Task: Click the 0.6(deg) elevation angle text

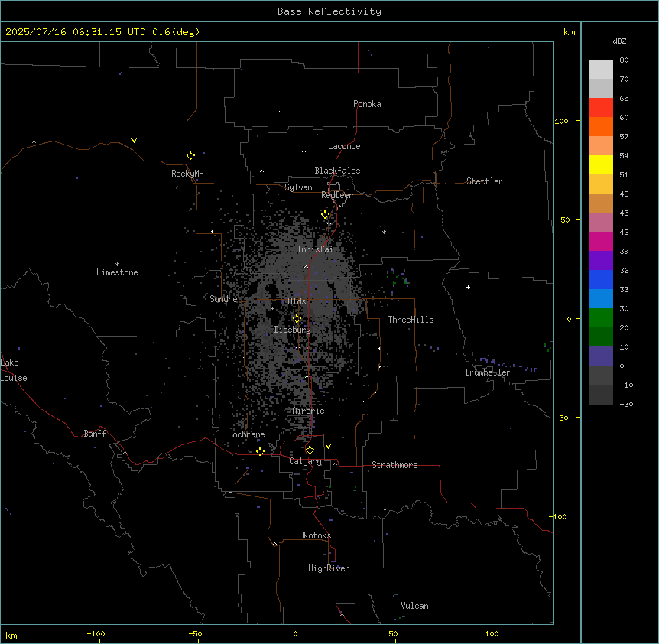Action: click(x=176, y=32)
